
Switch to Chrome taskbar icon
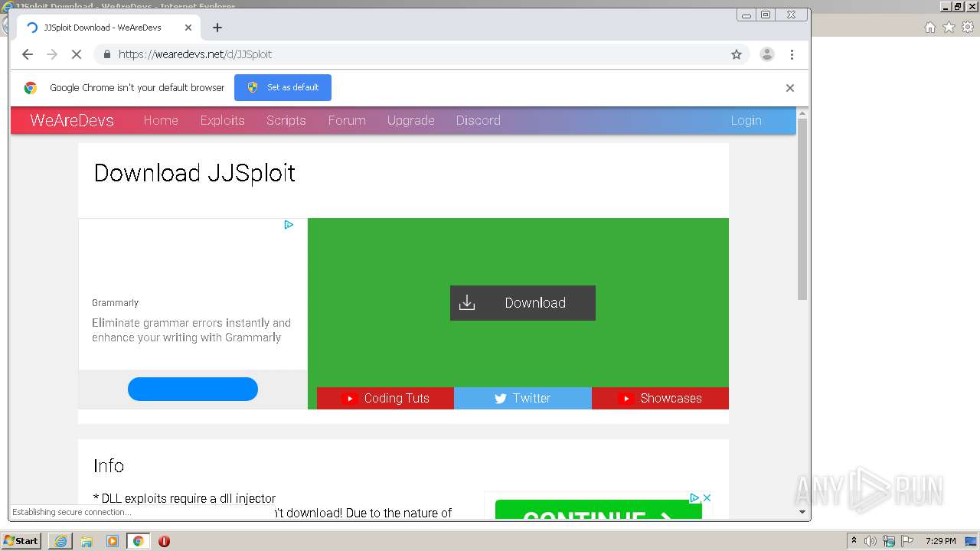[139, 541]
